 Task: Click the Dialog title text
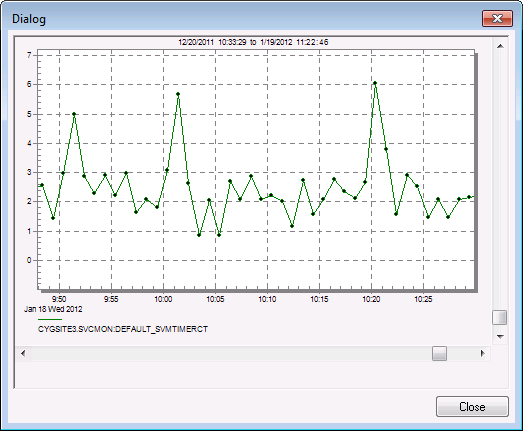coord(29,19)
